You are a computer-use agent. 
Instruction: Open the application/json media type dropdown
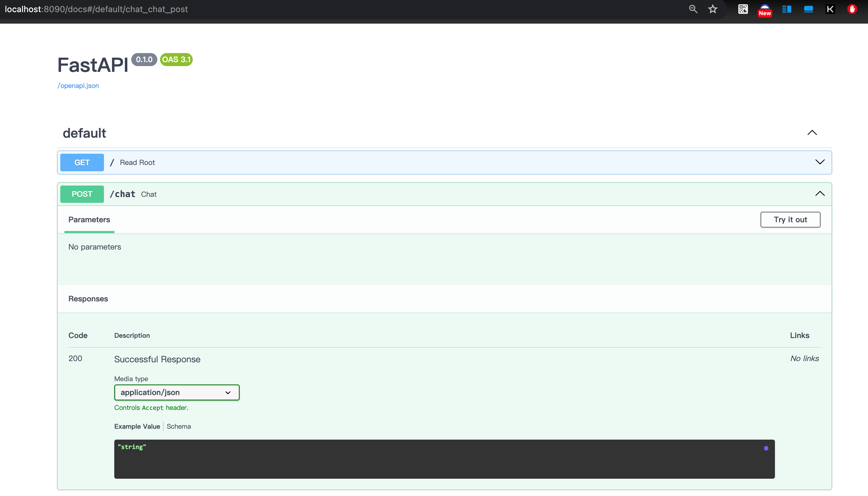[177, 392]
